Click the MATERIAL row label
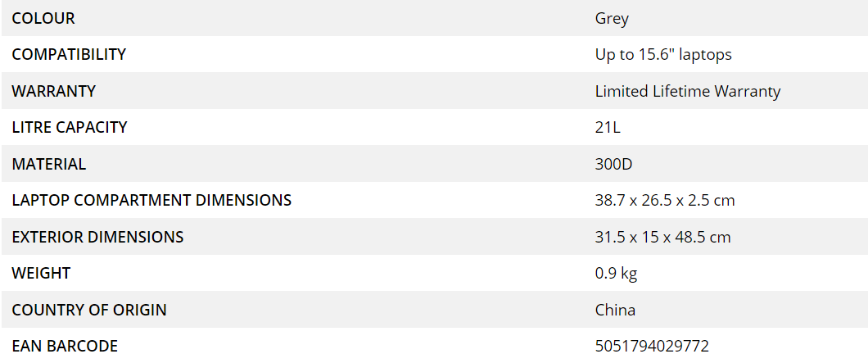The width and height of the screenshot is (868, 363). 49,164
